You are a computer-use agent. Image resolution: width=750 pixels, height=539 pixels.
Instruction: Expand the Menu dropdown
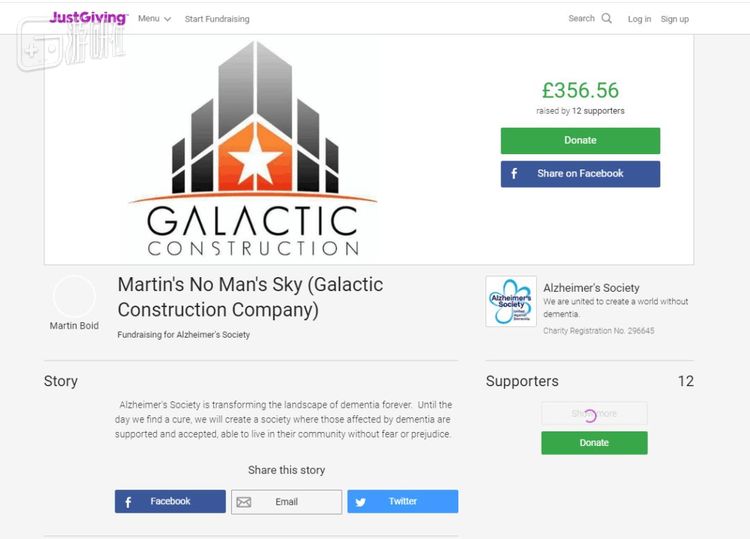154,19
